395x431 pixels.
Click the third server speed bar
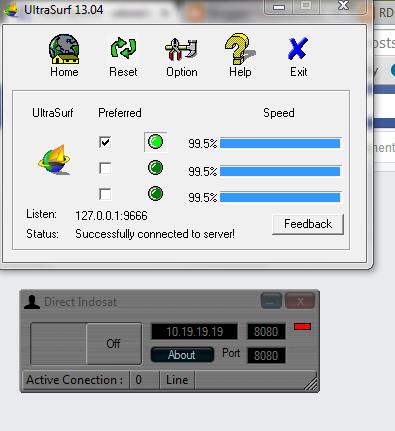pos(281,197)
